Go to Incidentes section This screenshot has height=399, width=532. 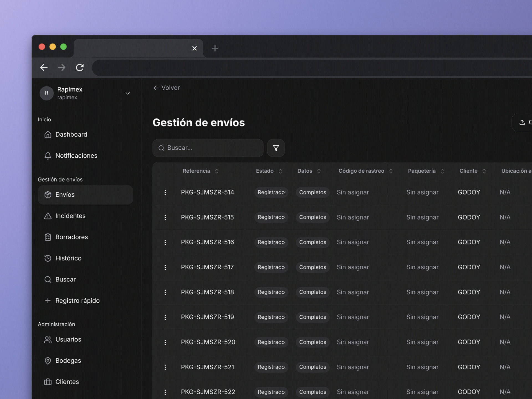tap(85, 216)
